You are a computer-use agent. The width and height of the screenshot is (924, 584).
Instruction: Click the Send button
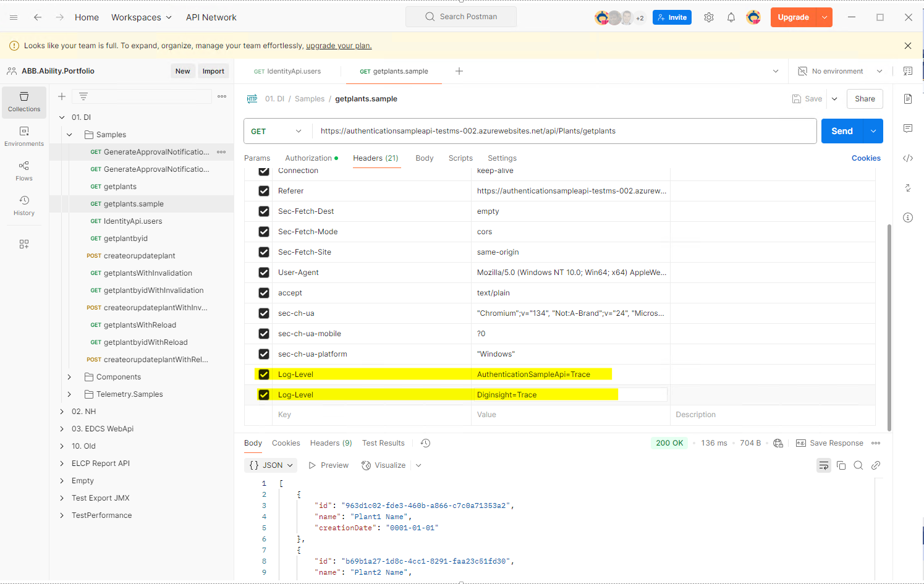[x=841, y=131]
